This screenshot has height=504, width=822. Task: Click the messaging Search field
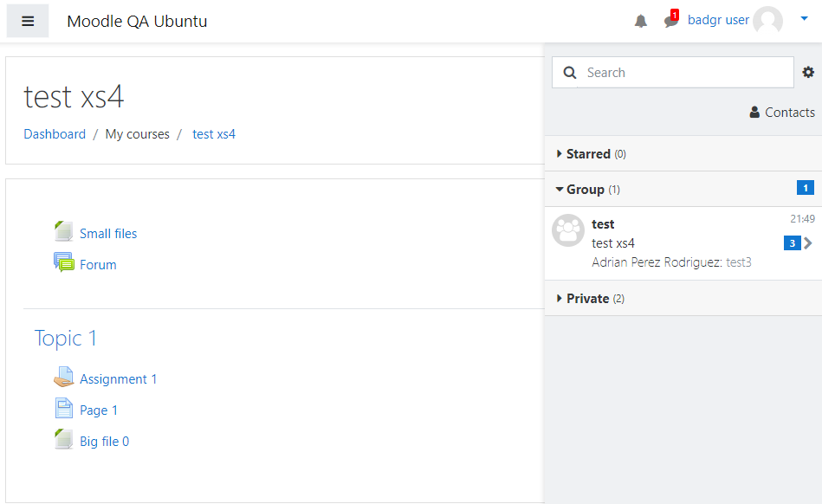[673, 72]
